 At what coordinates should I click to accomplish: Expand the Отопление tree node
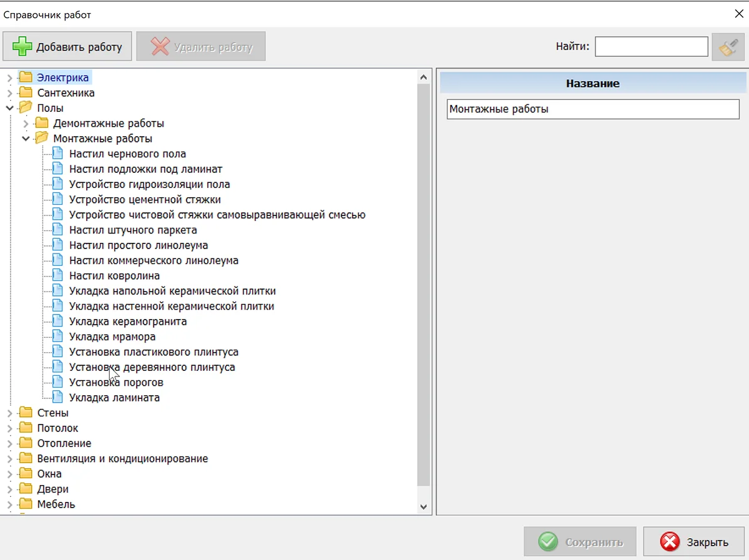pyautogui.click(x=9, y=444)
